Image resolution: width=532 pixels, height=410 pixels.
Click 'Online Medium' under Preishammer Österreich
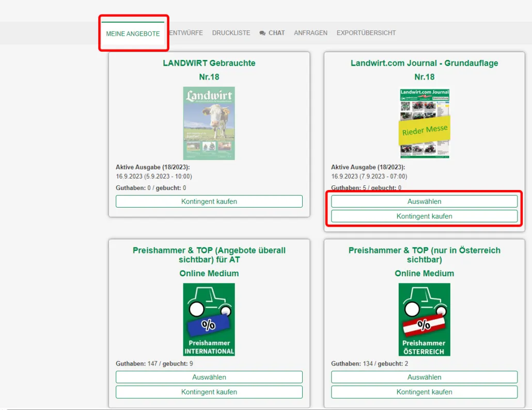(x=425, y=273)
